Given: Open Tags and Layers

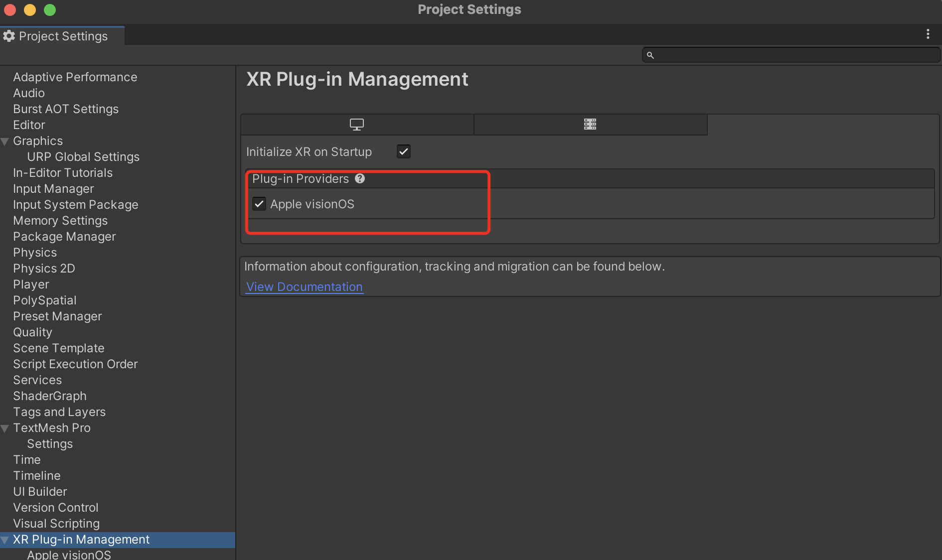Looking at the screenshot, I should coord(59,412).
